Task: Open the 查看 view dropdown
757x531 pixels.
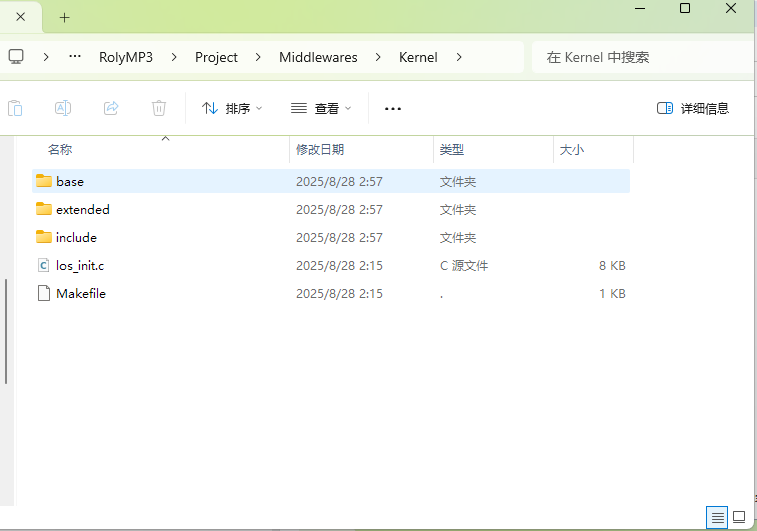Action: point(321,108)
